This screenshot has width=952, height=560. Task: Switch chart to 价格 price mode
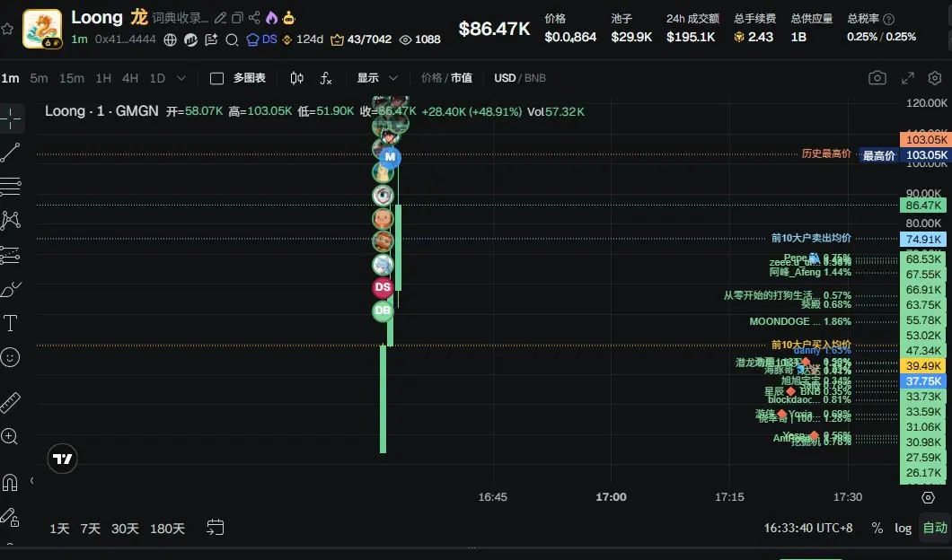[431, 78]
